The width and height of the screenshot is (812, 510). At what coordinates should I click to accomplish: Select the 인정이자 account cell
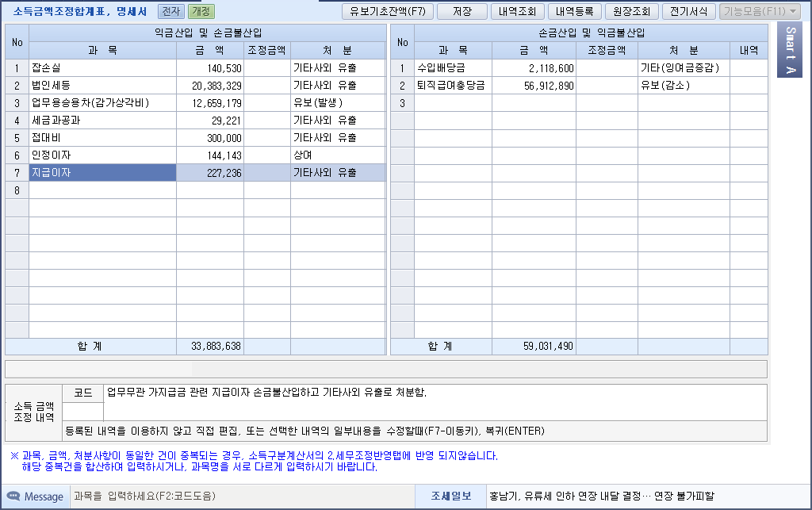coord(102,155)
